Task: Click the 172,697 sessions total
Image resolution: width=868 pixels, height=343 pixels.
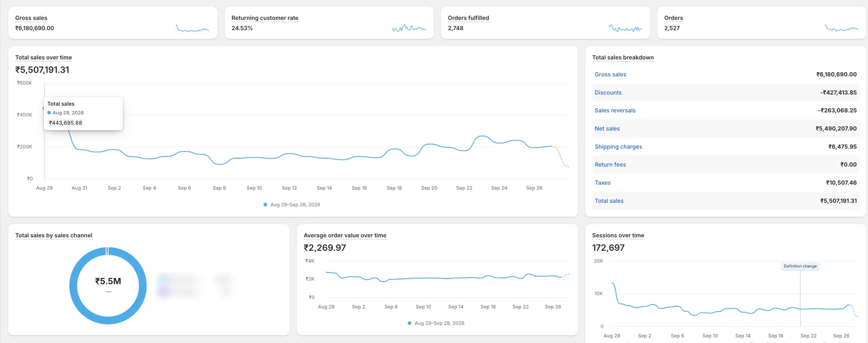Action: [x=608, y=248]
